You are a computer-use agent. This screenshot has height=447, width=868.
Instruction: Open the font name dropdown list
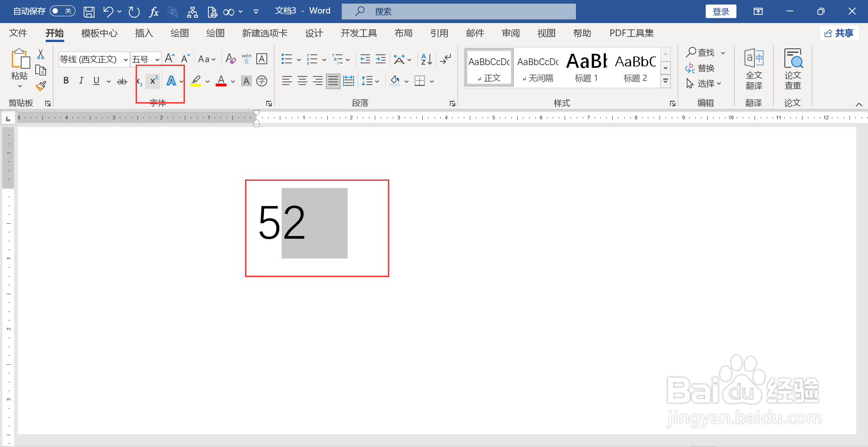click(x=125, y=59)
